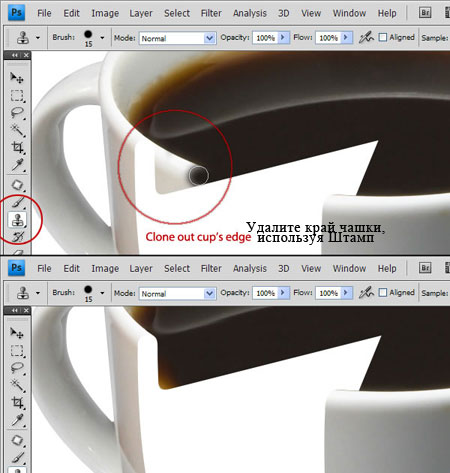
Task: Open Window menu in lower window
Action: [x=349, y=269]
